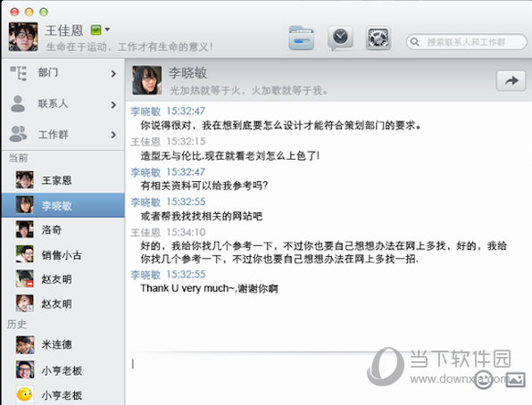Click the search contacts and groups field
Image resolution: width=532 pixels, height=405 pixels.
tap(466, 42)
